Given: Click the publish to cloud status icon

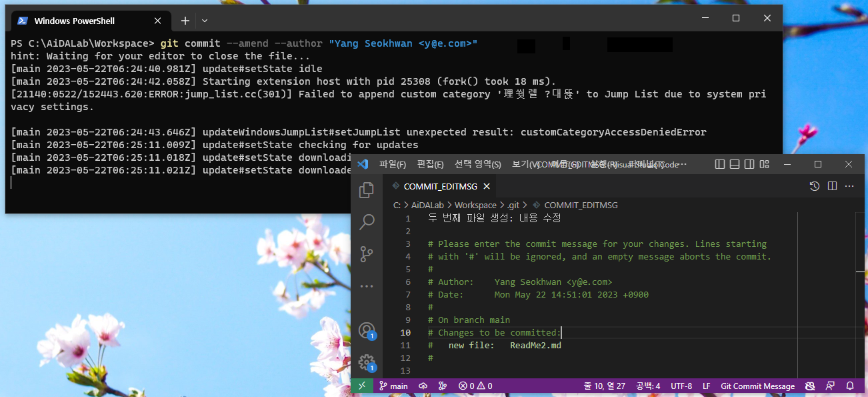Looking at the screenshot, I should point(423,386).
